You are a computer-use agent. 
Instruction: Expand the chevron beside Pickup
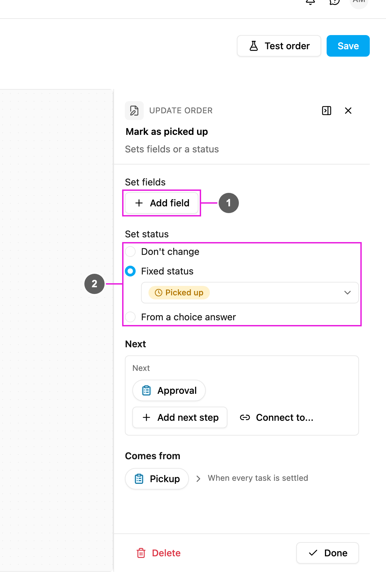(x=198, y=479)
